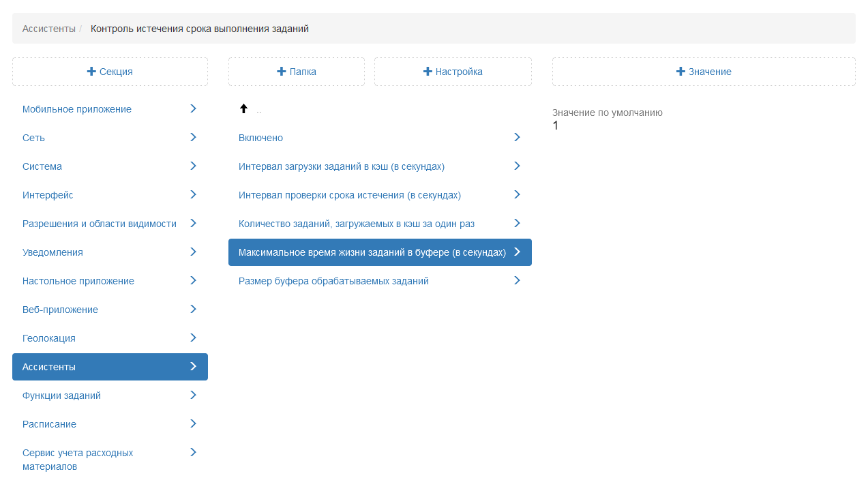Expand the Мобильное приложение chevron arrow

[193, 108]
